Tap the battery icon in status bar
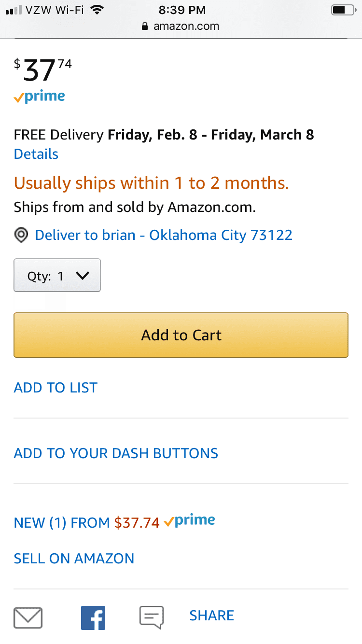Viewport: 362px width, 644px height. tap(343, 10)
